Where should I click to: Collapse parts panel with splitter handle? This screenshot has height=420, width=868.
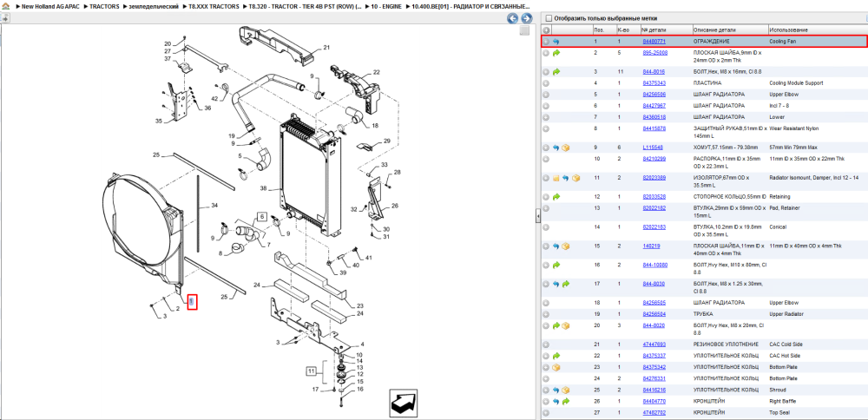(537, 218)
